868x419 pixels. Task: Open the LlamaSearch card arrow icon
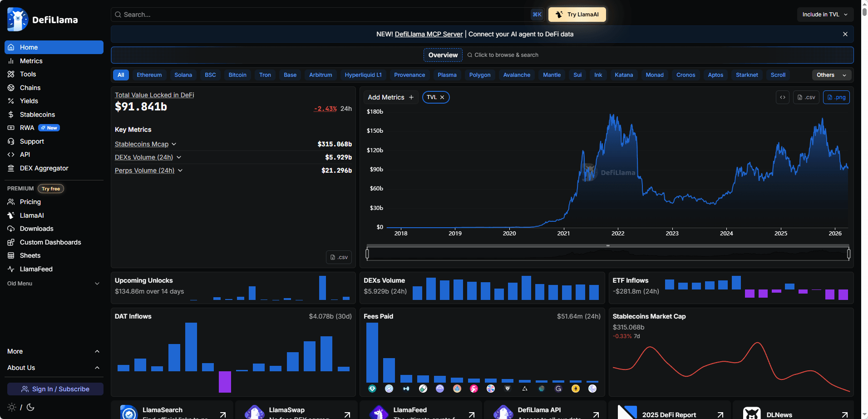[223, 414]
